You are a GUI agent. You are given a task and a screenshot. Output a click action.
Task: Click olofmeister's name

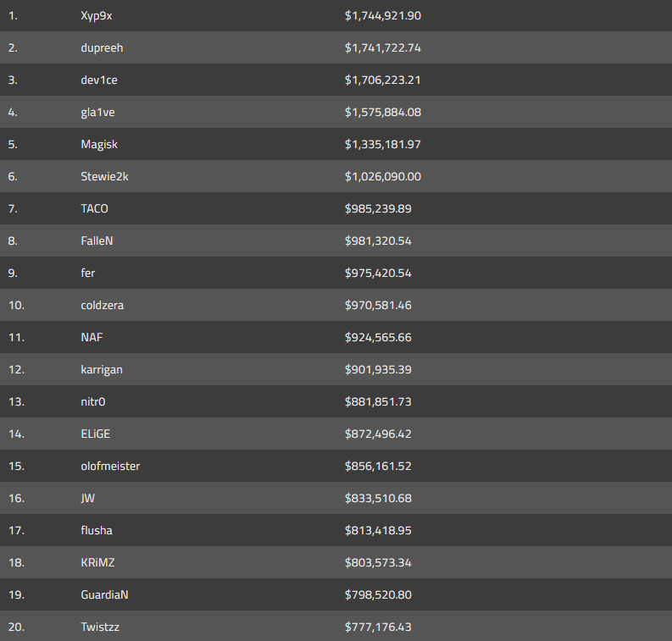click(x=110, y=467)
